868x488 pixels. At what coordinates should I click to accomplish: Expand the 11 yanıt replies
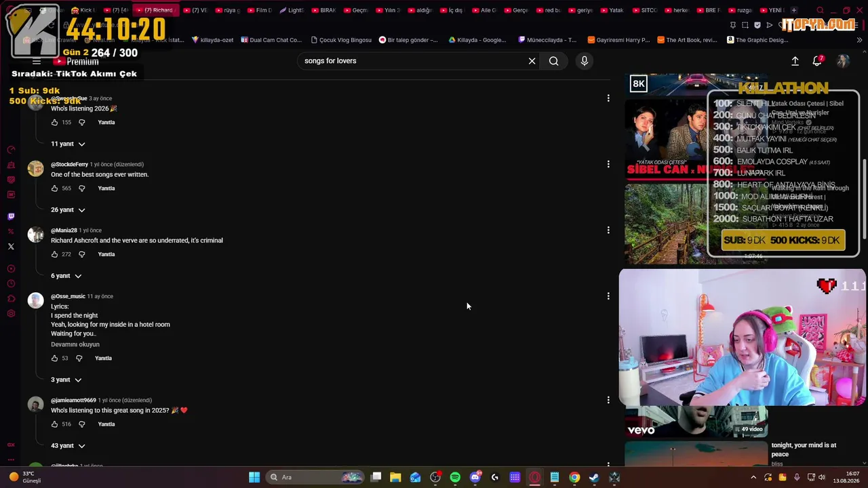(x=68, y=144)
